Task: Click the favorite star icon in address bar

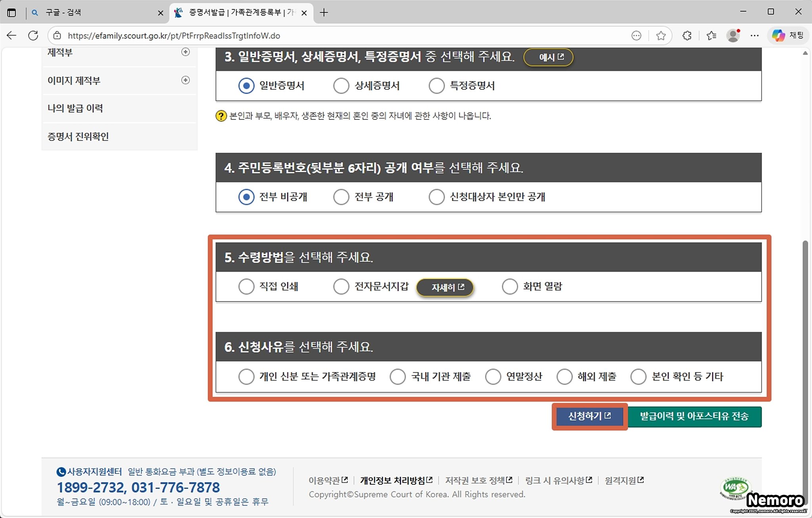Action: point(661,36)
